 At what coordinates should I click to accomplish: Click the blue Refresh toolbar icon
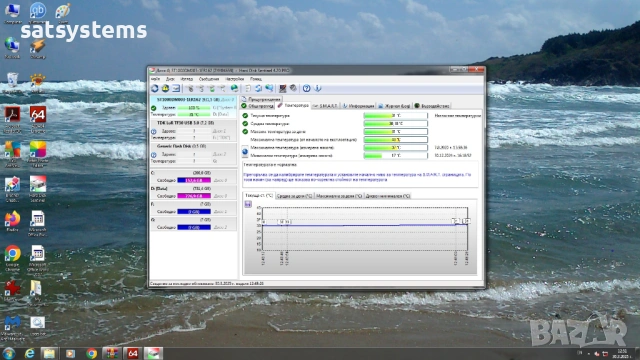(x=155, y=88)
